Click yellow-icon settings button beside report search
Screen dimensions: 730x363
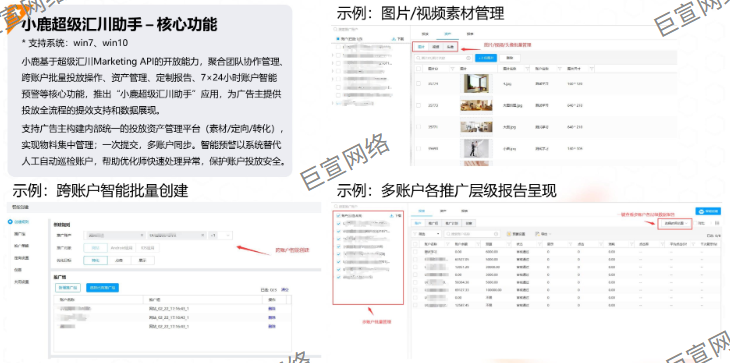coord(517,234)
